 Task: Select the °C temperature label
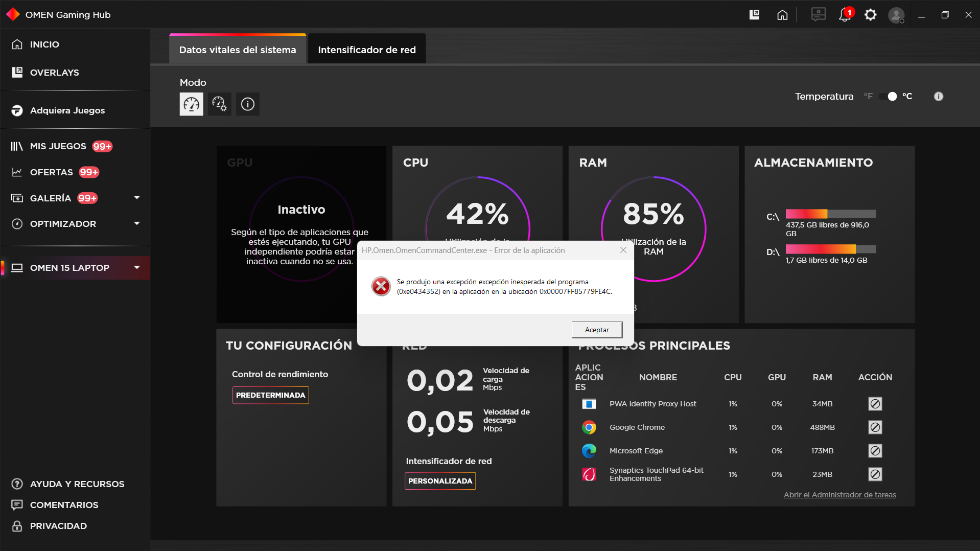coord(907,96)
